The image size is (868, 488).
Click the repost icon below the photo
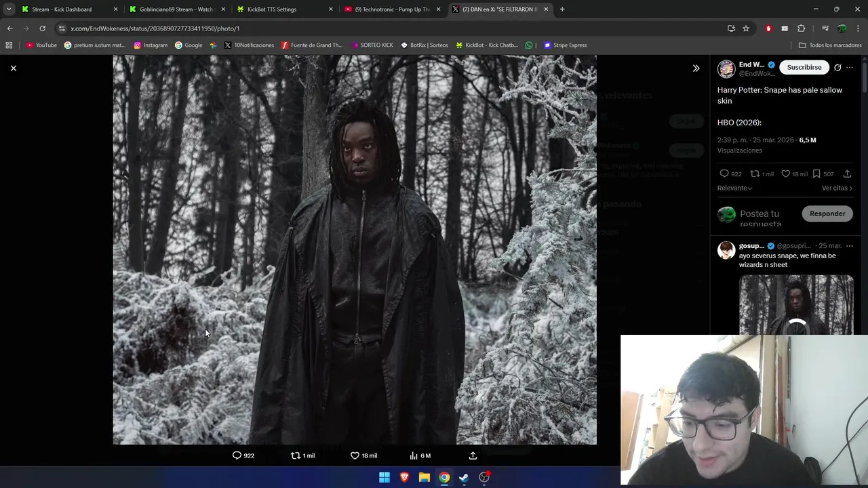[x=296, y=455]
